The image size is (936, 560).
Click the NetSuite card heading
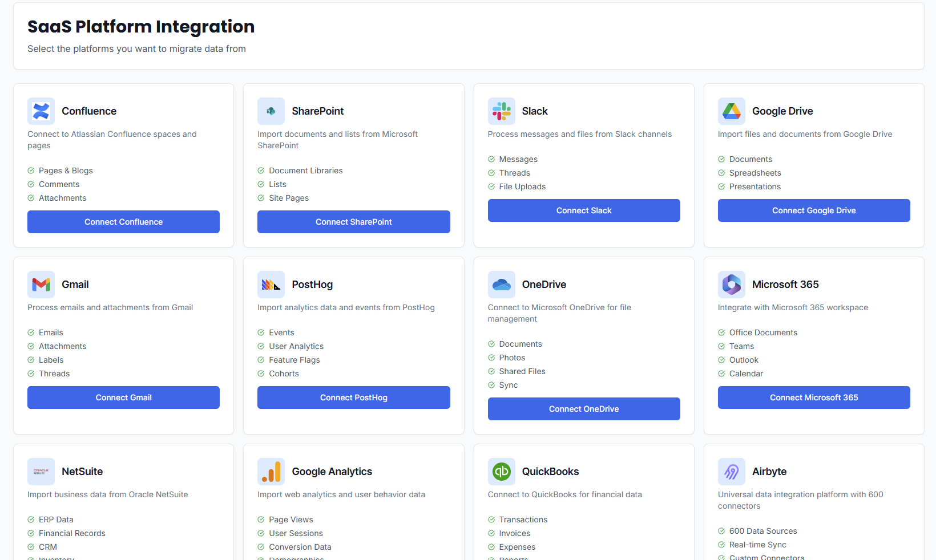tap(82, 472)
